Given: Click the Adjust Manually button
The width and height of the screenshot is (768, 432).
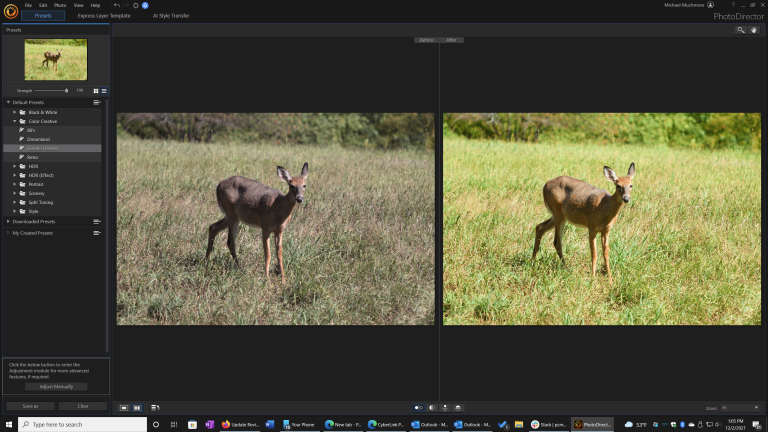Looking at the screenshot, I should pyautogui.click(x=56, y=386).
